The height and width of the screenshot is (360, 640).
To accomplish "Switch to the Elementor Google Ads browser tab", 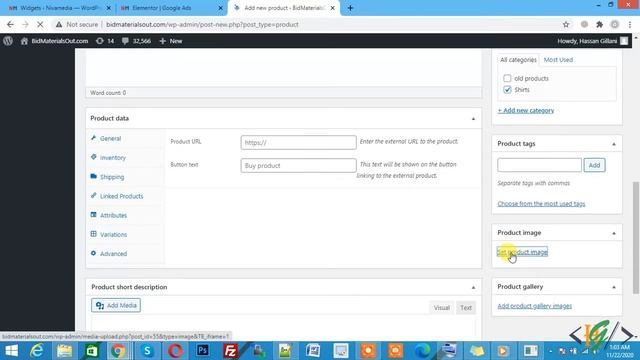I will (171, 8).
